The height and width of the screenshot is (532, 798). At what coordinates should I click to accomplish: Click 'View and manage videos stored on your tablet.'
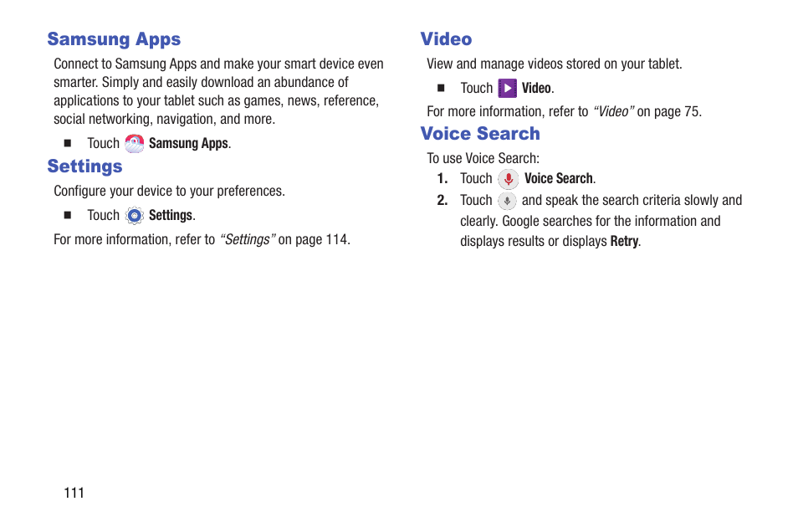pos(555,64)
